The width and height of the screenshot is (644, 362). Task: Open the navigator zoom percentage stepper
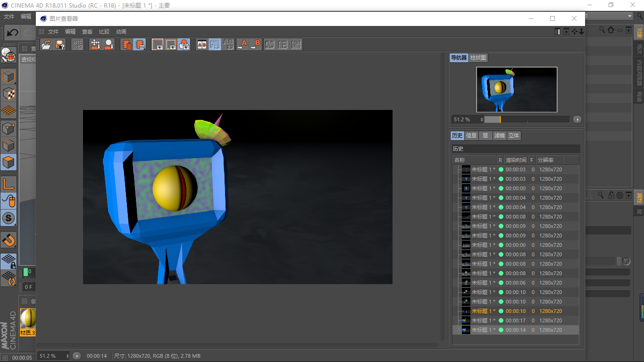click(x=482, y=119)
